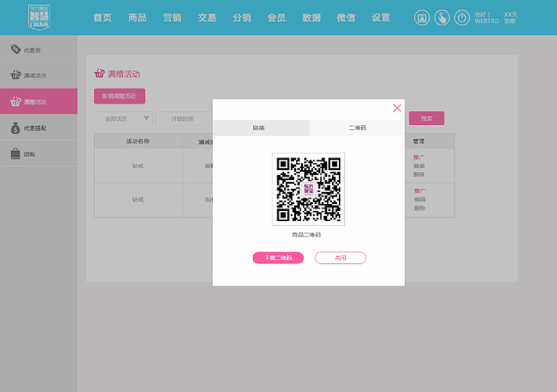
Task: Click the pink 搜索 search button
Action: [x=426, y=118]
